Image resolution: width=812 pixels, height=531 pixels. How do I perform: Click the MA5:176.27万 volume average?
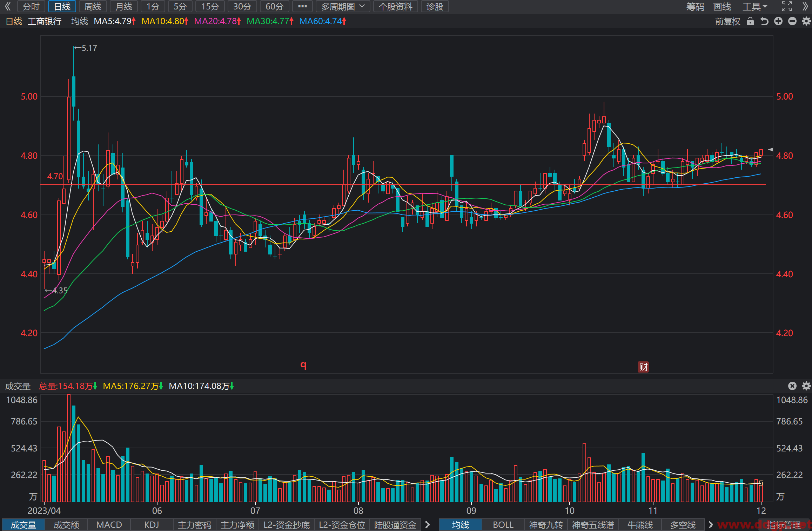[x=133, y=386]
